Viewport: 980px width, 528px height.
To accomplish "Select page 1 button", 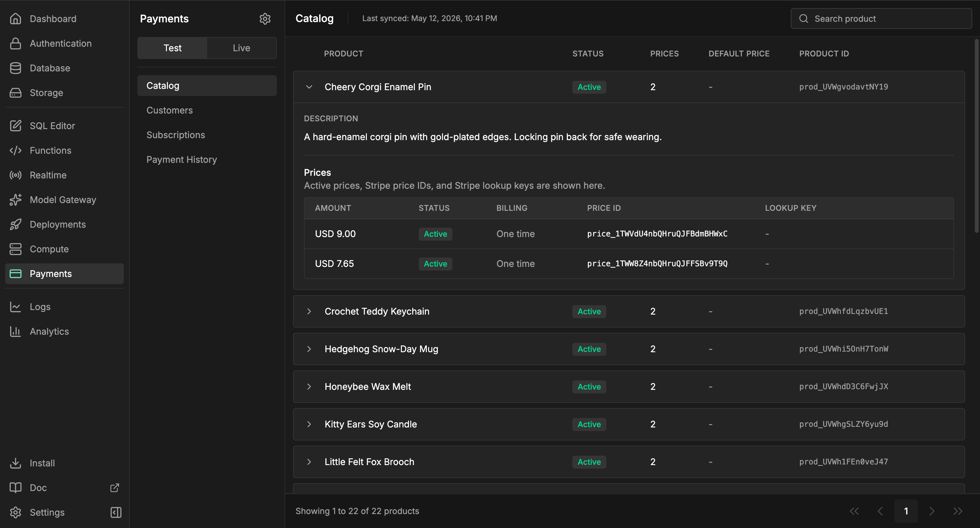I will point(906,511).
